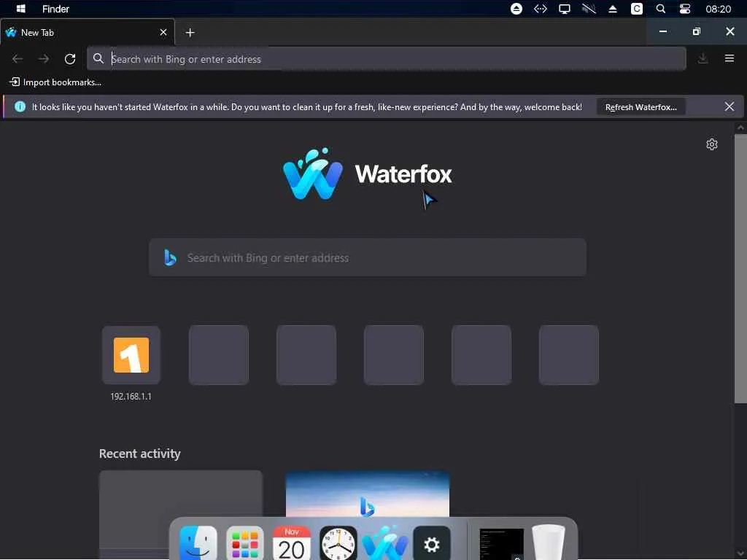Open Finder from the dock

click(198, 542)
